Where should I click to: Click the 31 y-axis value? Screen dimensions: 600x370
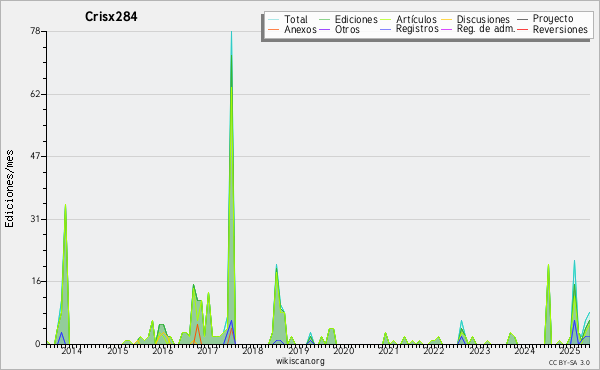tap(35, 219)
